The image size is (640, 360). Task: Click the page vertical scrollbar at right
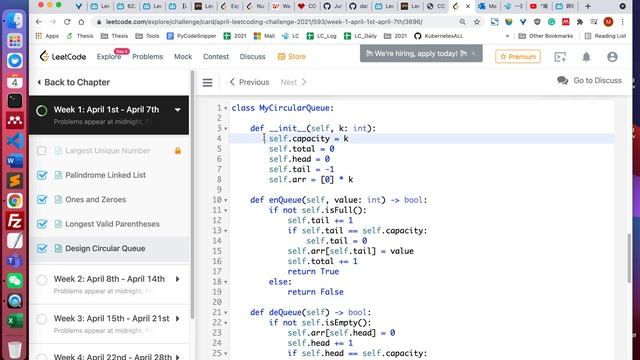pos(629,257)
